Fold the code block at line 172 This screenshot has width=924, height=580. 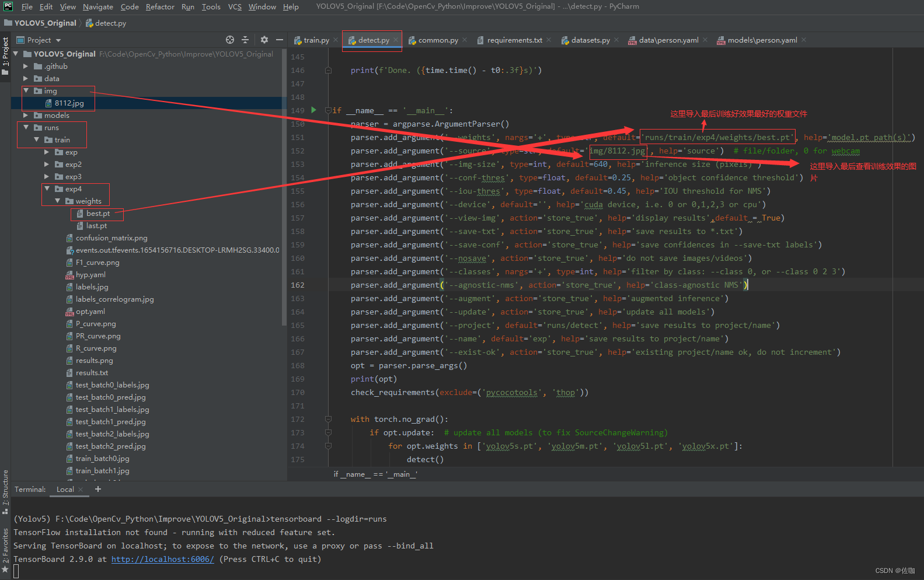coord(328,420)
